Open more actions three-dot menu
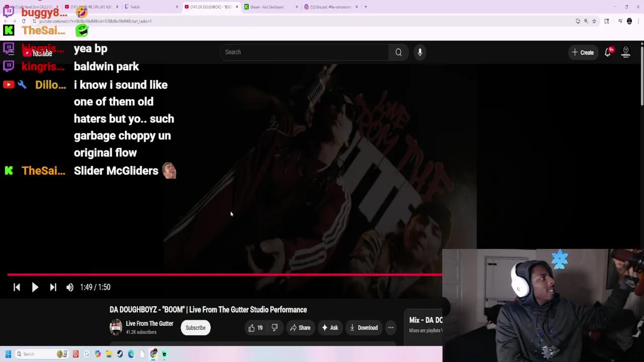This screenshot has width=644, height=362. click(x=391, y=328)
